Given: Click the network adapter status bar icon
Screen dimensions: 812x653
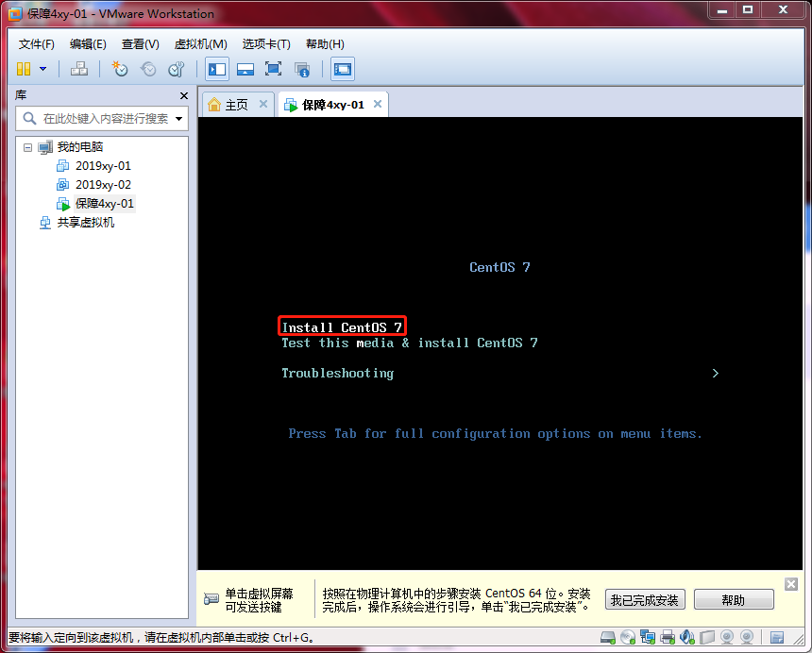Looking at the screenshot, I should click(x=648, y=637).
